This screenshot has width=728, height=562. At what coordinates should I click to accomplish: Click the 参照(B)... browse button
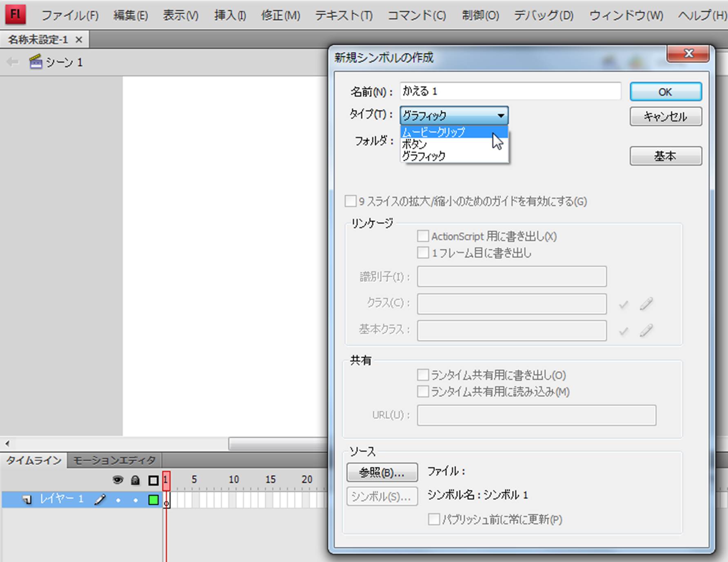[x=382, y=473]
